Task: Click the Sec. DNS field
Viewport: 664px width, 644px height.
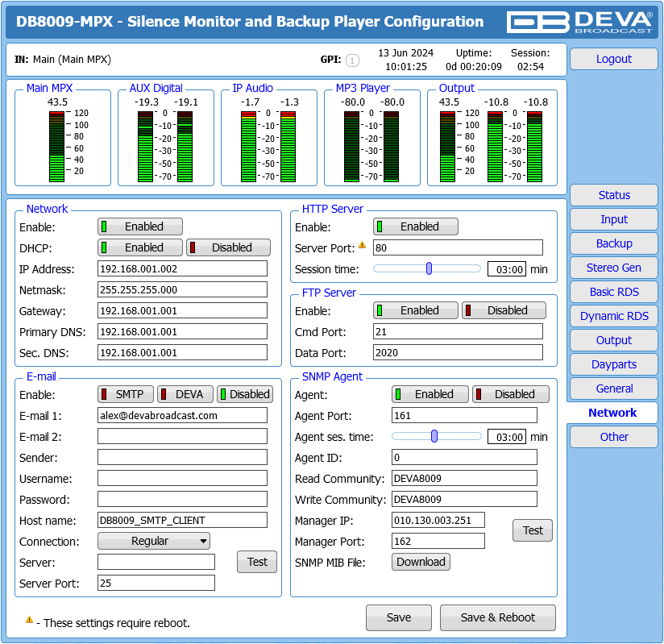Action: [182, 352]
